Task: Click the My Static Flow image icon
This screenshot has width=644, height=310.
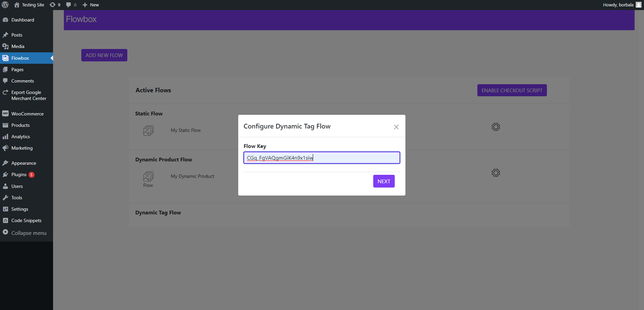Action: click(148, 131)
